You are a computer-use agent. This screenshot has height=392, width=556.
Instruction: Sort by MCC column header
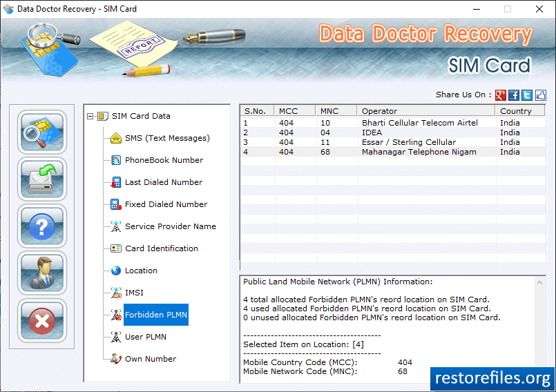click(295, 111)
